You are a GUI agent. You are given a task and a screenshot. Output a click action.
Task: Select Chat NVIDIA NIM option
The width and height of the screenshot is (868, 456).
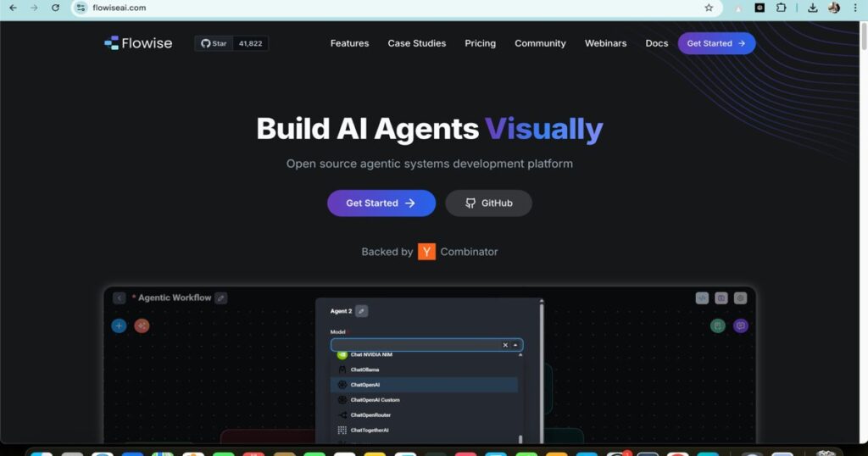point(424,355)
